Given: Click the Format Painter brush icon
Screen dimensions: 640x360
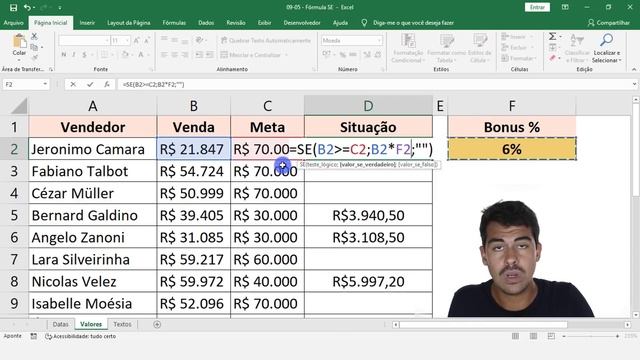Looking at the screenshot, I should click(34, 58).
